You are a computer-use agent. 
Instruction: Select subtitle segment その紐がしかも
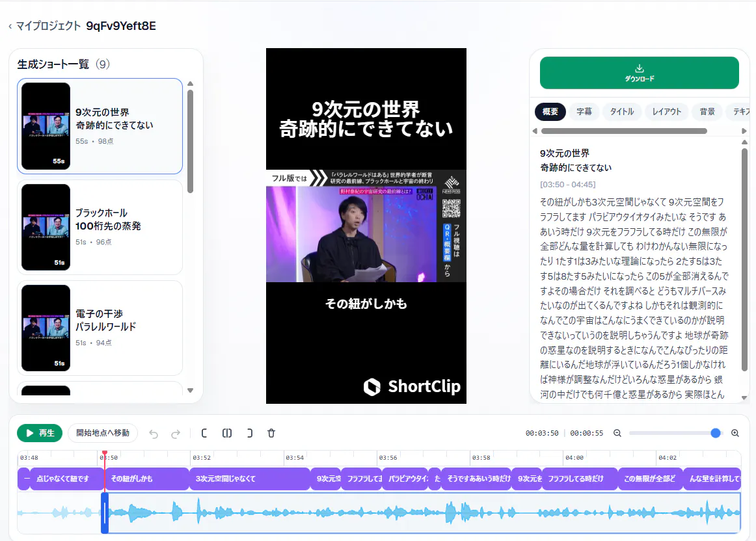pyautogui.click(x=146, y=479)
